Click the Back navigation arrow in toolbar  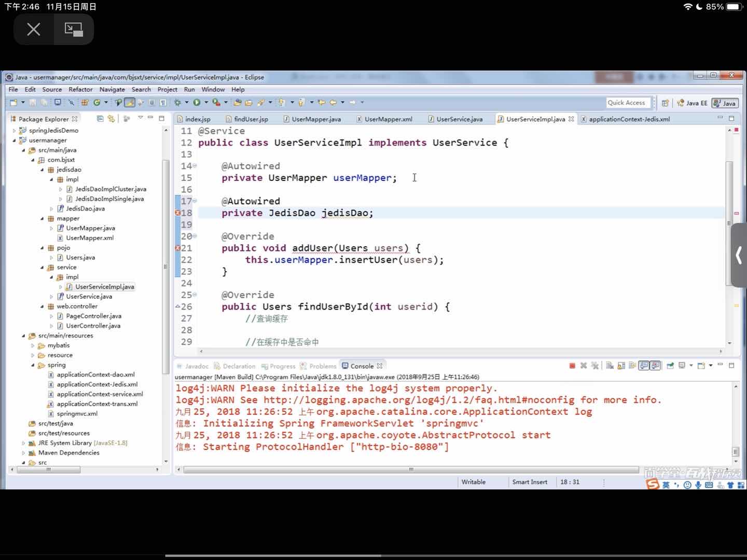click(333, 103)
